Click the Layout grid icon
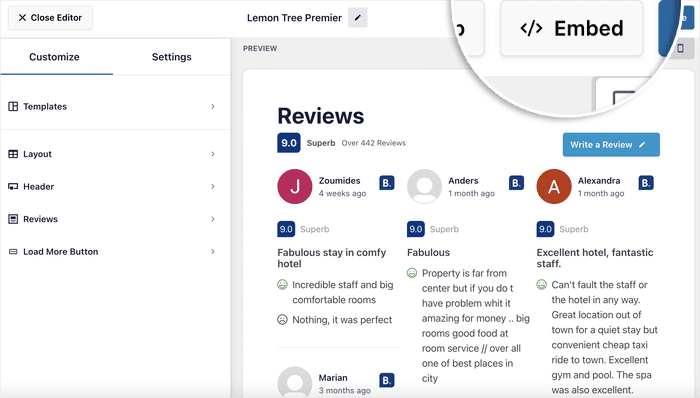The height and width of the screenshot is (398, 700). pos(13,154)
